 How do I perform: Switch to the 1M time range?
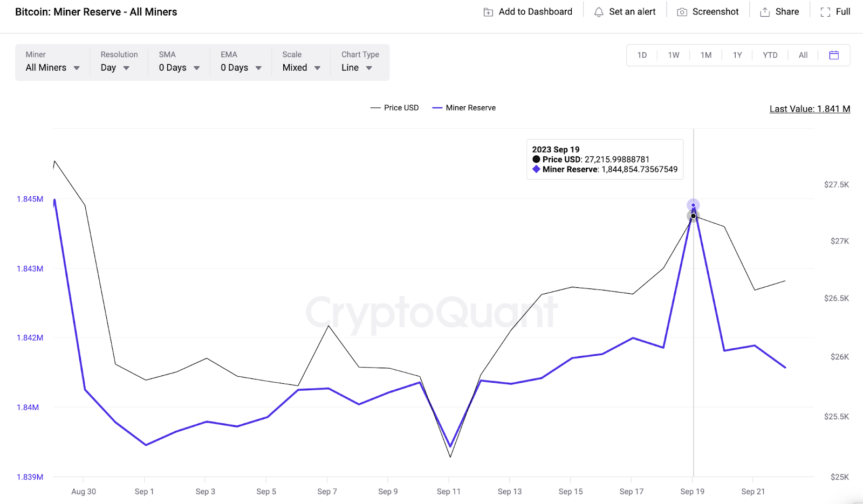pos(706,55)
